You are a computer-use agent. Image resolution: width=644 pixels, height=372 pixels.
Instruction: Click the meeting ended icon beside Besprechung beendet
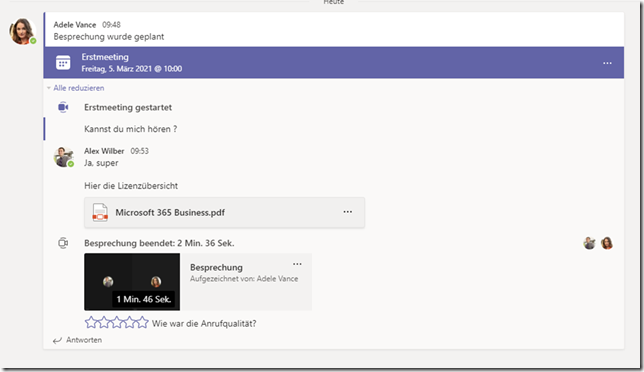(63, 243)
